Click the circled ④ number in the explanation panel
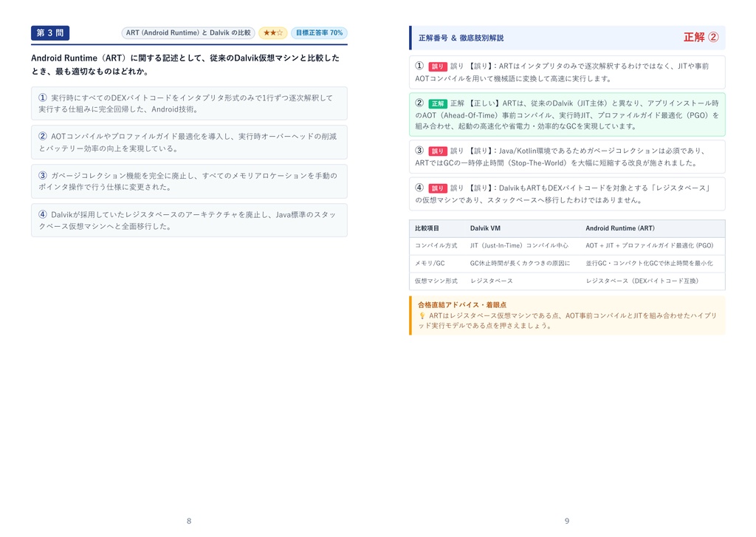Screen dimensions: 756x537 click(x=419, y=188)
